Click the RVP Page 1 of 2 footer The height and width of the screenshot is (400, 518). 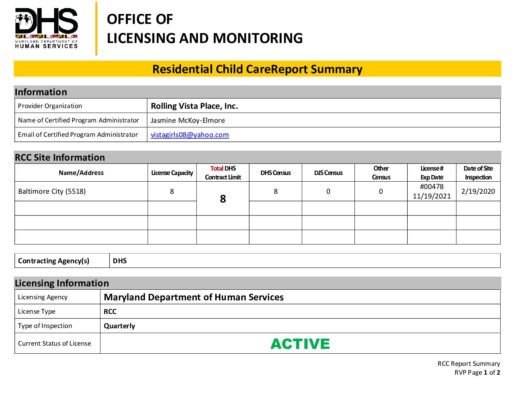click(x=477, y=373)
